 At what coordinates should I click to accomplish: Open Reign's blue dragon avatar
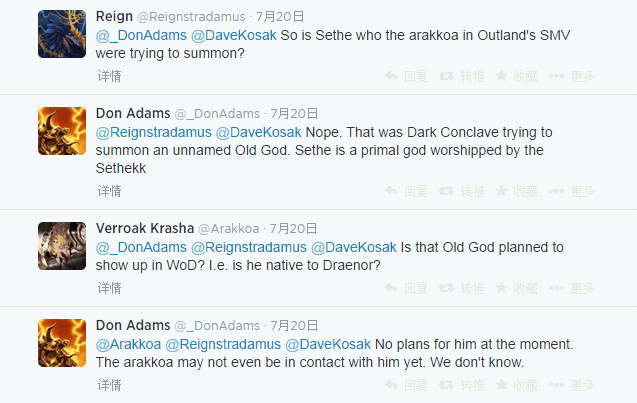[62, 34]
